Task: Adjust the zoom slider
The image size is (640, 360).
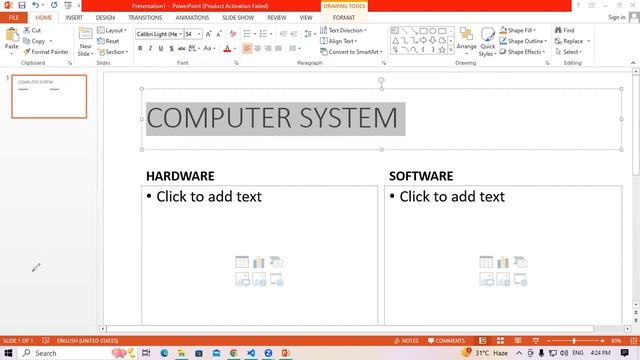Action: [x=574, y=341]
